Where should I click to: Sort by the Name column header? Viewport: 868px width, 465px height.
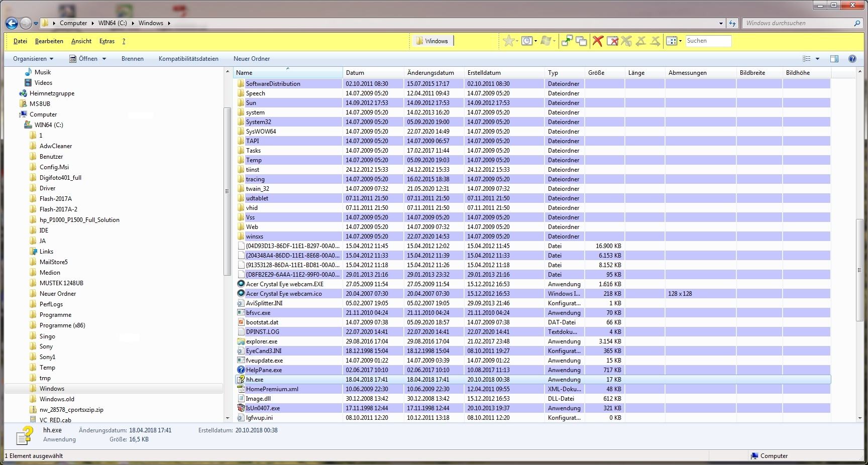coord(288,73)
